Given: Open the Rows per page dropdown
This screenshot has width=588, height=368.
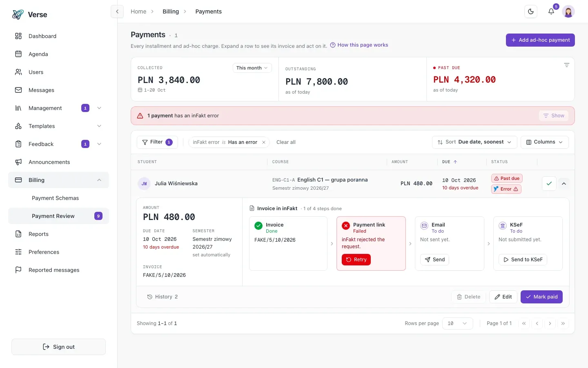Looking at the screenshot, I should tap(457, 323).
